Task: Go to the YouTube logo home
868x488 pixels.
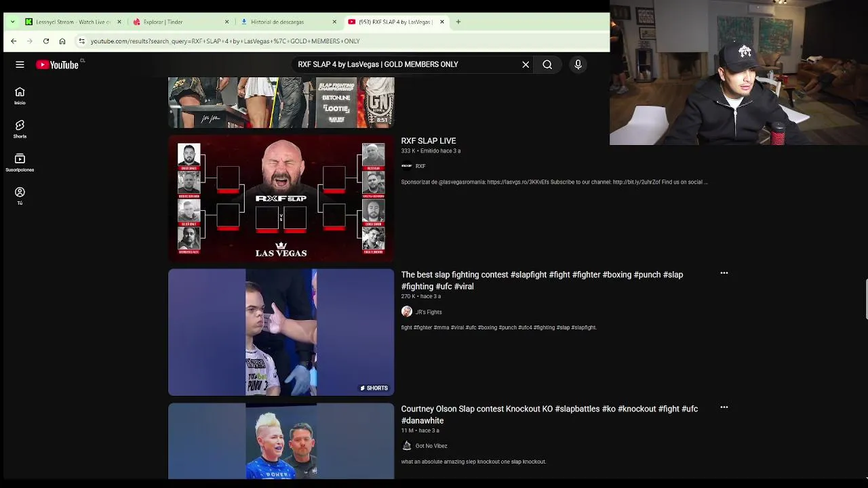Action: 58,64
